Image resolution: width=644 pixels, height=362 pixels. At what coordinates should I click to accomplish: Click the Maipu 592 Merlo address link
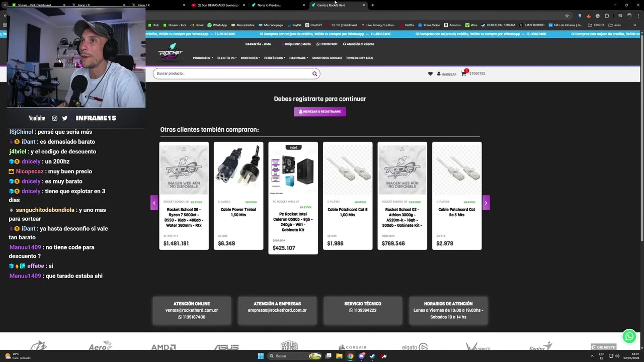[x=297, y=44]
